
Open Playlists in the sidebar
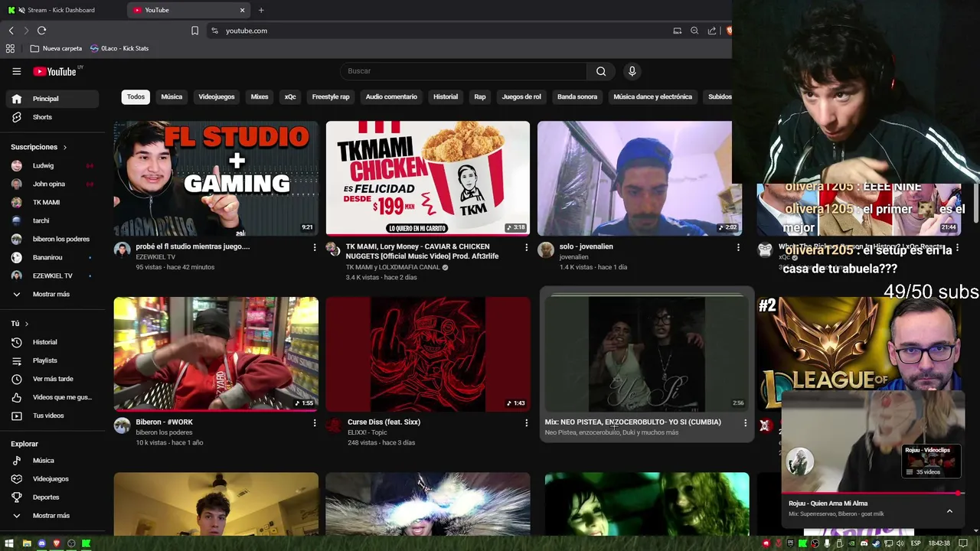(x=52, y=360)
